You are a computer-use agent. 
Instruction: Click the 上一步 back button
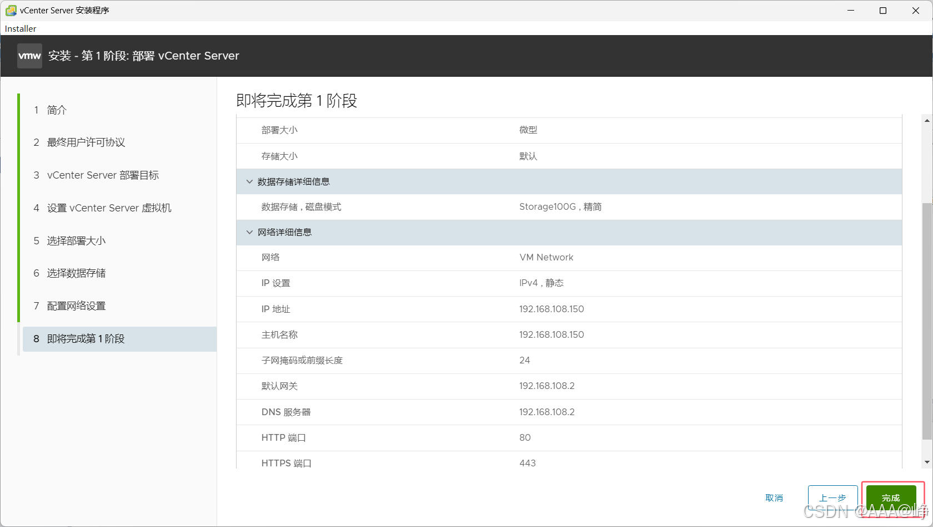click(x=832, y=498)
